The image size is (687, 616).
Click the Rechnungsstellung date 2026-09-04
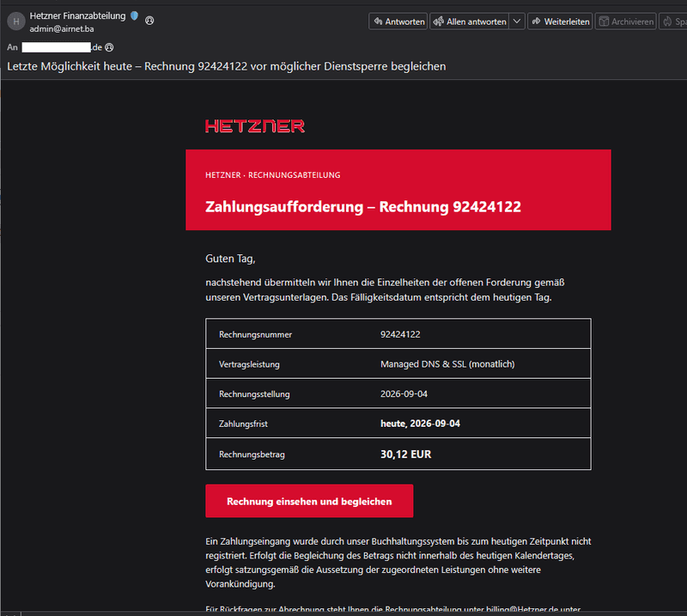(404, 393)
